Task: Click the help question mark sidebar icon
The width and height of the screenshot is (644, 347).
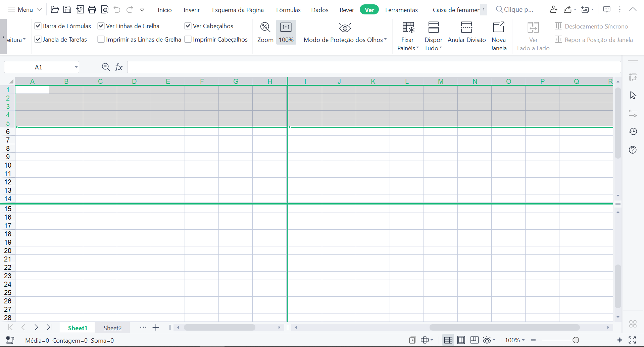Action: point(633,150)
